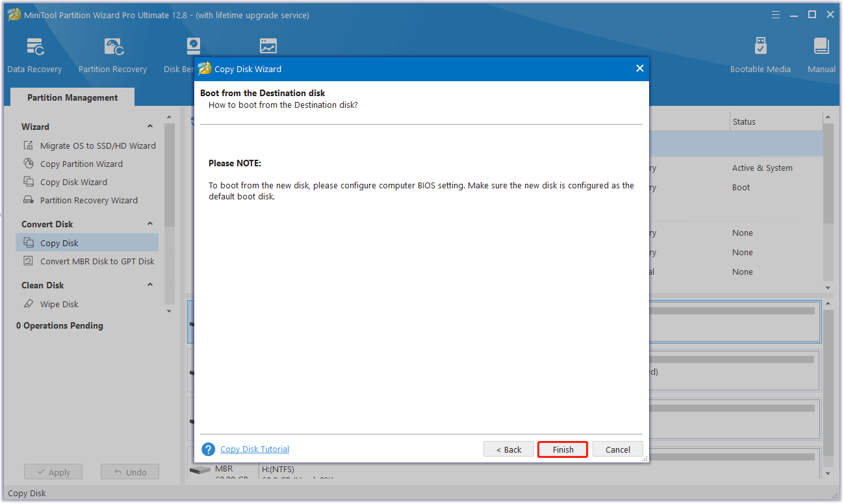Click the Copy Disk icon under Convert Disk
This screenshot has width=844, height=504.
pos(29,243)
